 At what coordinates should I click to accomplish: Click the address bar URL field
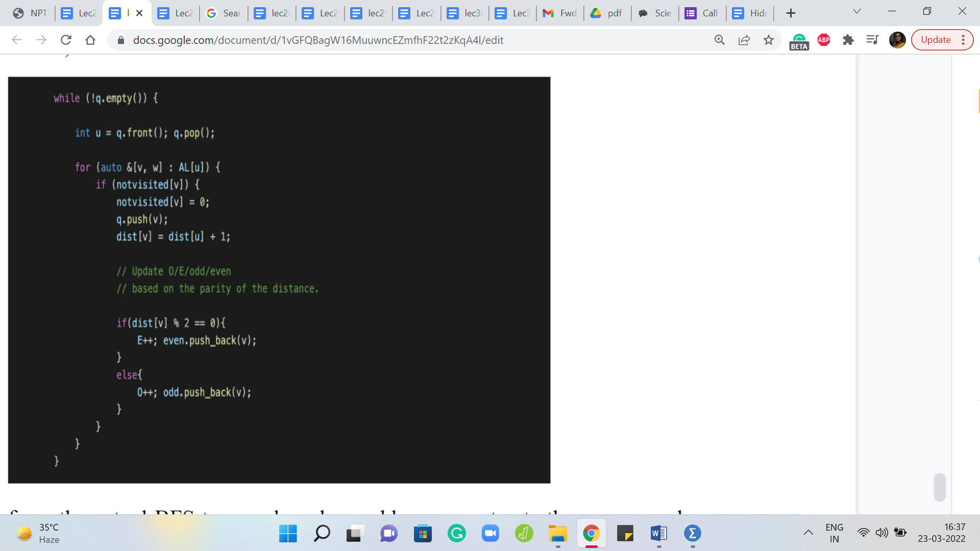(408, 40)
